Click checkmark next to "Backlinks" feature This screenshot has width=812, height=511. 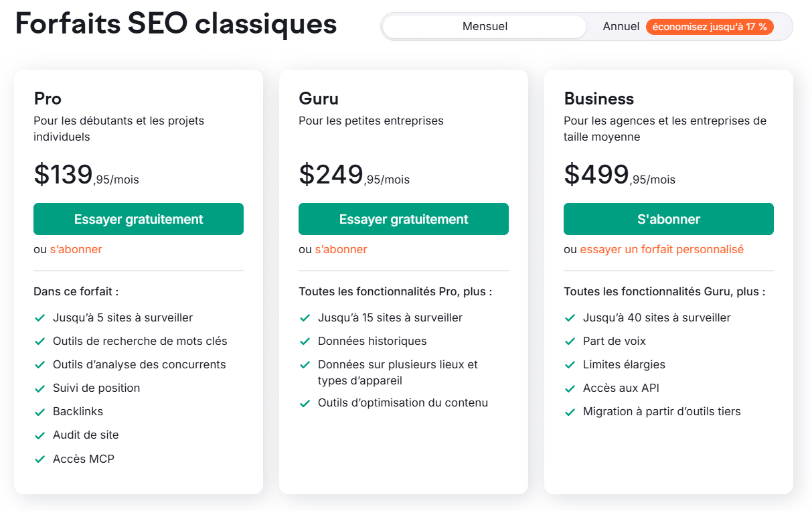pyautogui.click(x=39, y=412)
